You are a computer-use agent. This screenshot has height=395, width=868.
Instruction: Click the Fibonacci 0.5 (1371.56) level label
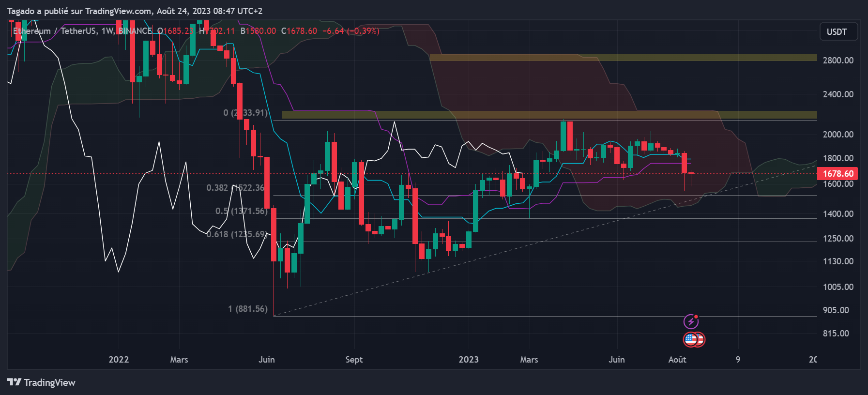click(241, 211)
